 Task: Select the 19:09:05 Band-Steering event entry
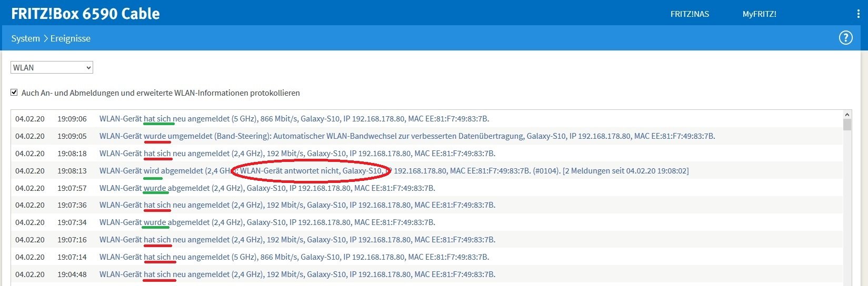pyautogui.click(x=427, y=136)
